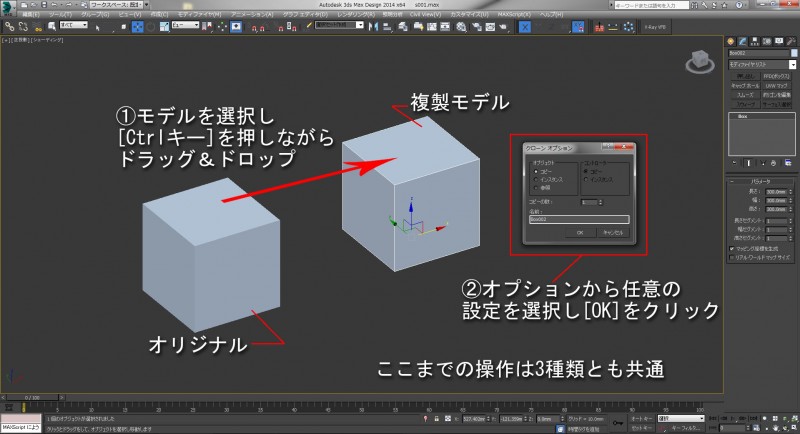Select the 参照 radio option in clone dialog
800x434 pixels.
tap(535, 186)
